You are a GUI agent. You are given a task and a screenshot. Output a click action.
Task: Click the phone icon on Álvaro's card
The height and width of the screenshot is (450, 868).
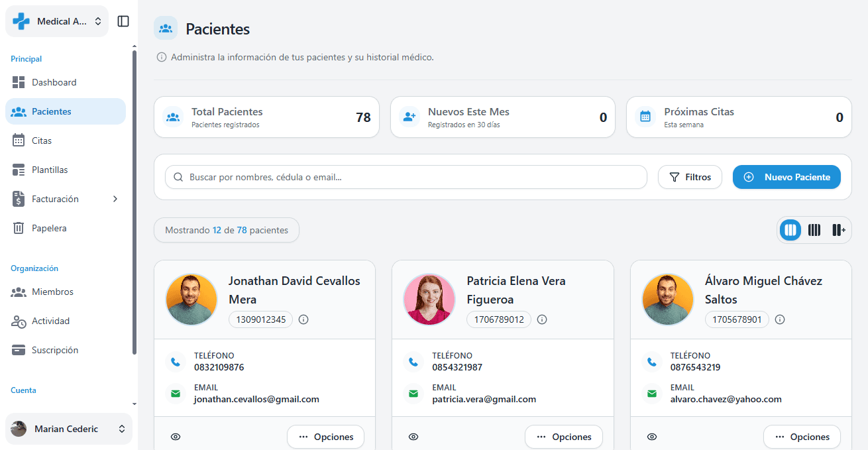(652, 362)
